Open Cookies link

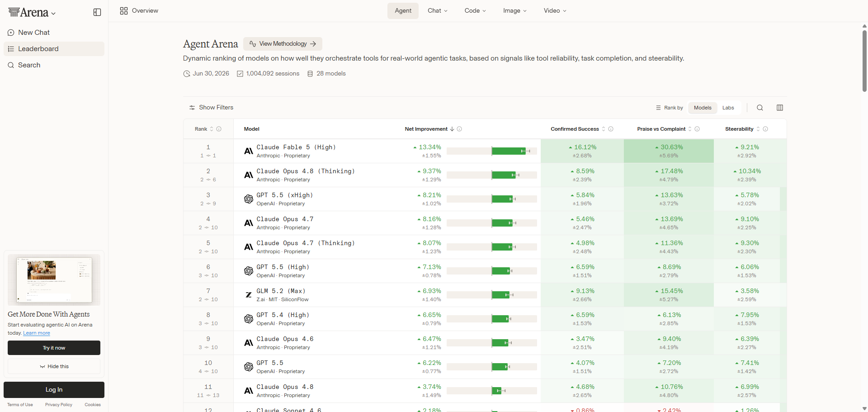pos(93,405)
